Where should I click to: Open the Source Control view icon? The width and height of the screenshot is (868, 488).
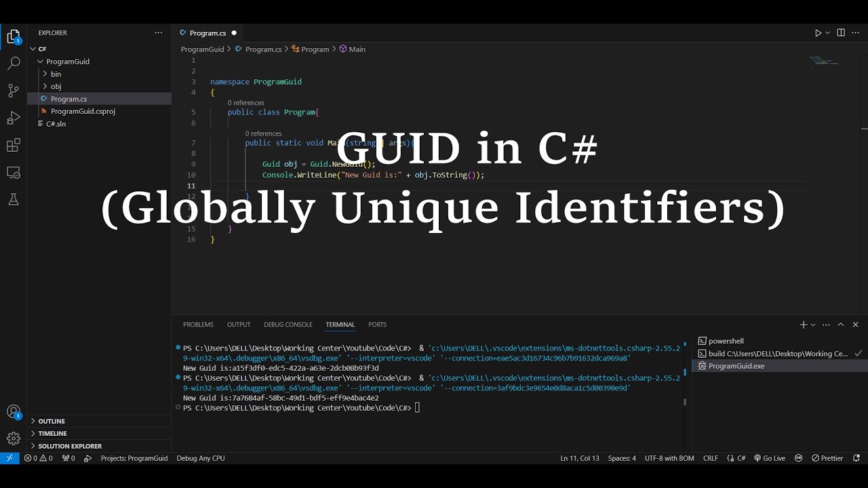coord(13,91)
